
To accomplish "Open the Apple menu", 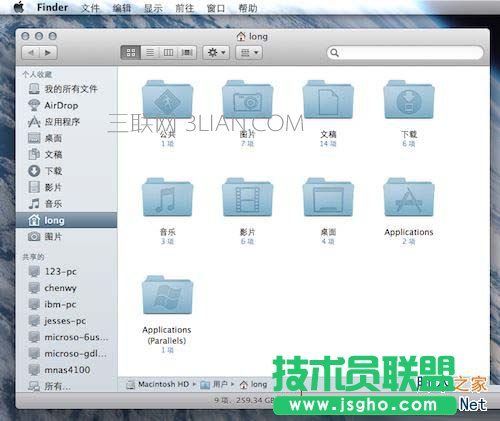I will (19, 7).
